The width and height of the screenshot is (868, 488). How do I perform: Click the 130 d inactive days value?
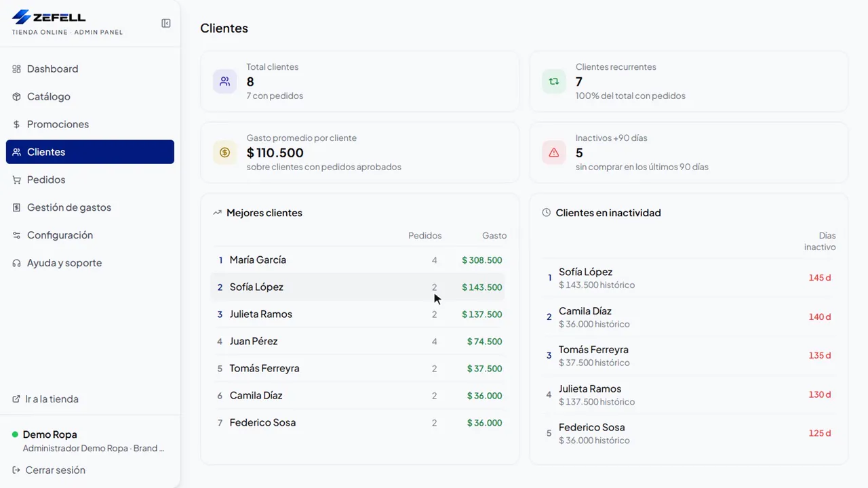820,394
